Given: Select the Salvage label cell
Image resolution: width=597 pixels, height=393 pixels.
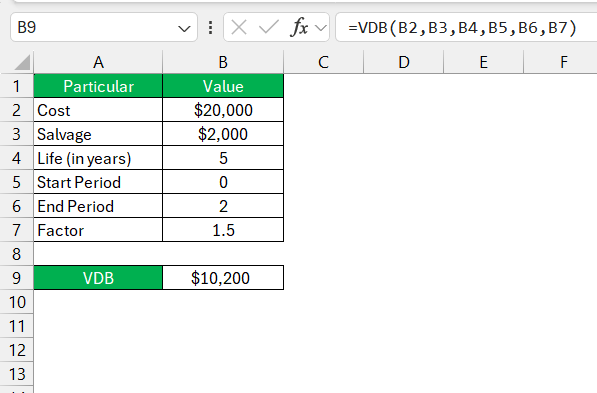Looking at the screenshot, I should 98,134.
